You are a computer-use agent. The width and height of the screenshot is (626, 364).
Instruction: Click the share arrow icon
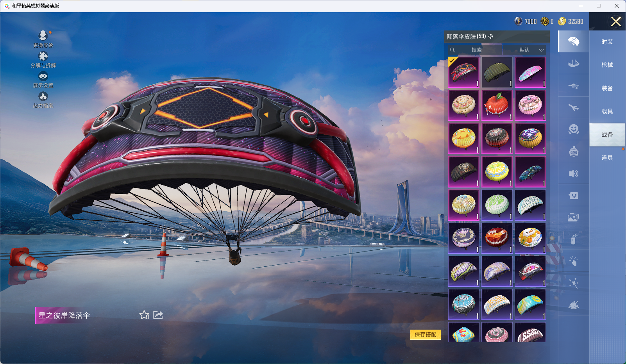(x=158, y=315)
